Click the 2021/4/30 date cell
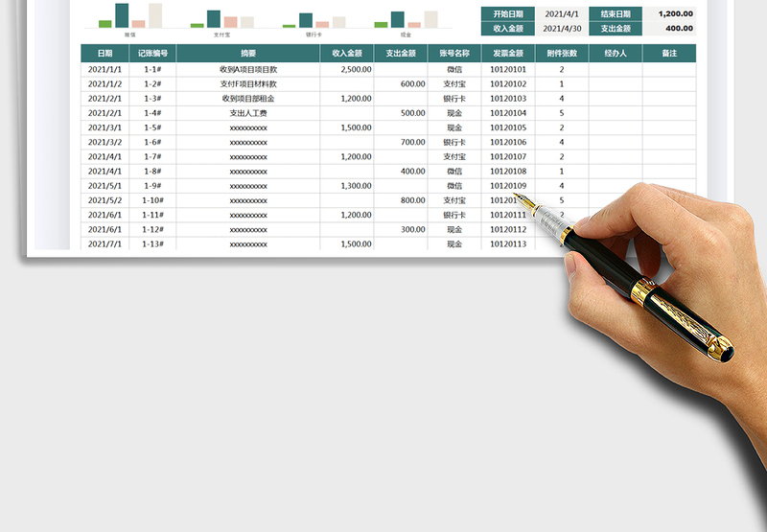Screen dimensions: 767x532 click(x=562, y=29)
